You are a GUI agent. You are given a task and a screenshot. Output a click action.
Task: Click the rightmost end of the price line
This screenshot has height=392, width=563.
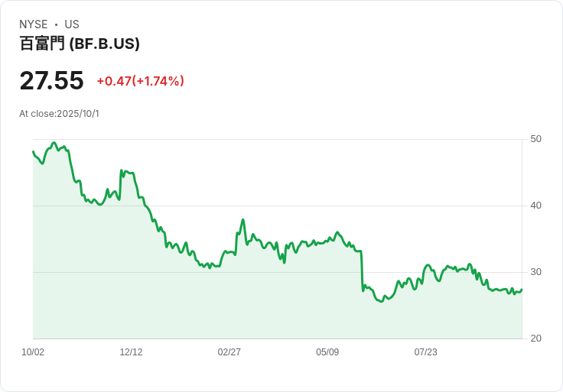pyautogui.click(x=522, y=289)
